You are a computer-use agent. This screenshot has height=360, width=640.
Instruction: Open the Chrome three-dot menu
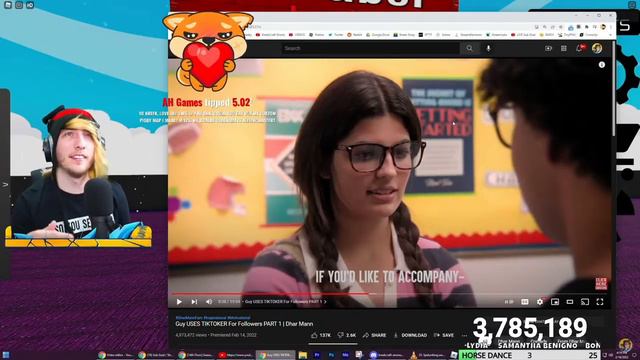(x=611, y=27)
